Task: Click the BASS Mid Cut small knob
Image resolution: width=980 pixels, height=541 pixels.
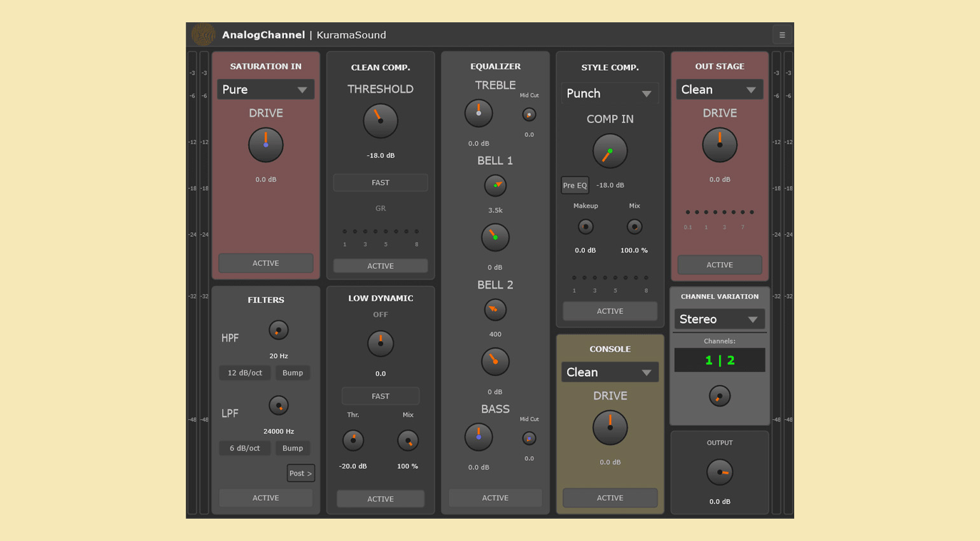Action: 529,439
